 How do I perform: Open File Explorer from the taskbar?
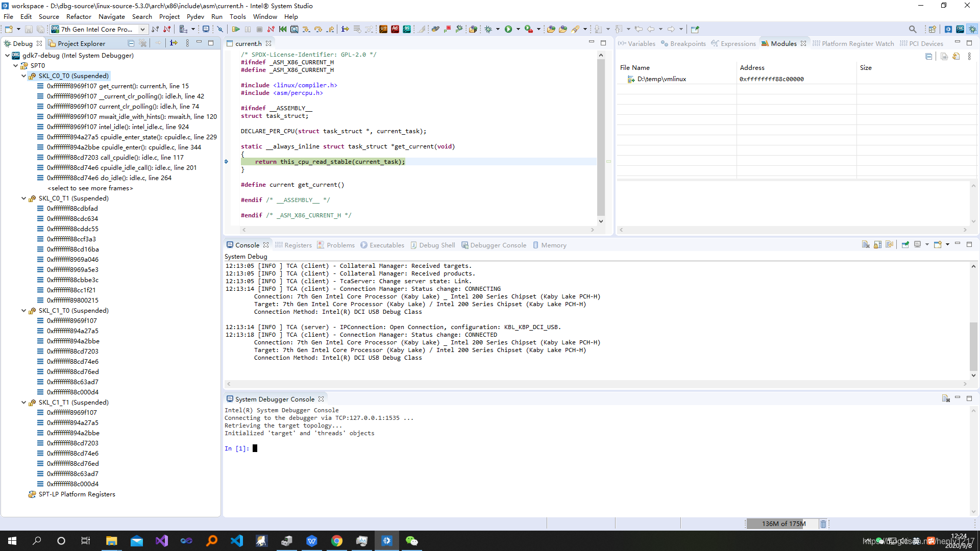click(112, 541)
